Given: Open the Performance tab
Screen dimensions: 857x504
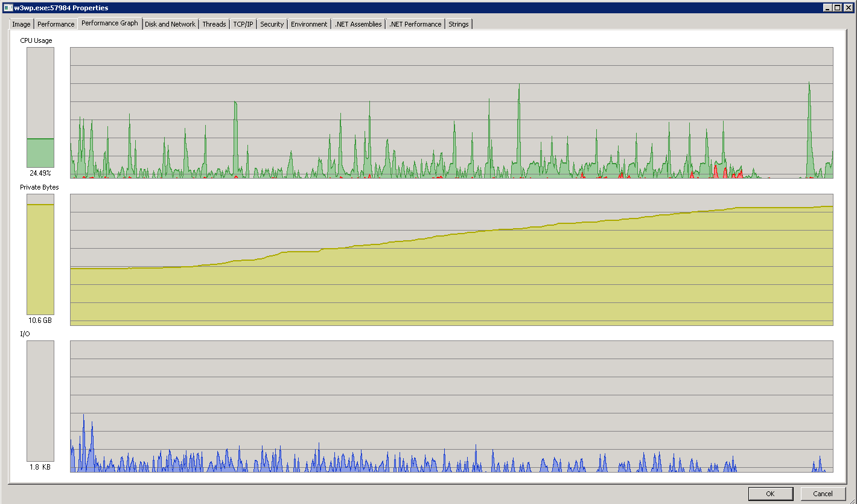Looking at the screenshot, I should [56, 24].
